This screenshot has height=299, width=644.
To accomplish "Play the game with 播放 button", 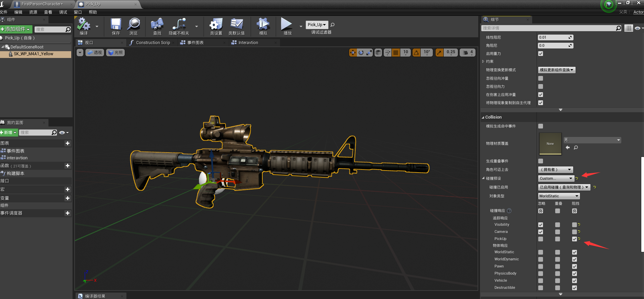I will (287, 26).
